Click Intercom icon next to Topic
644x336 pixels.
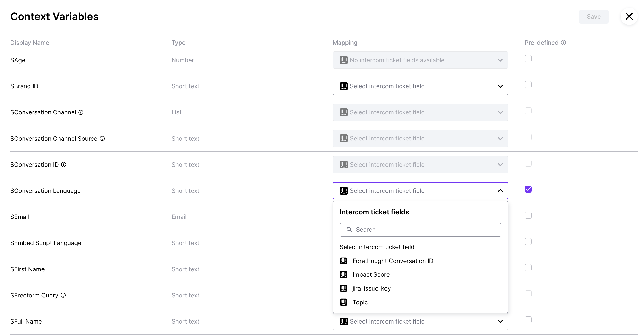(x=344, y=302)
